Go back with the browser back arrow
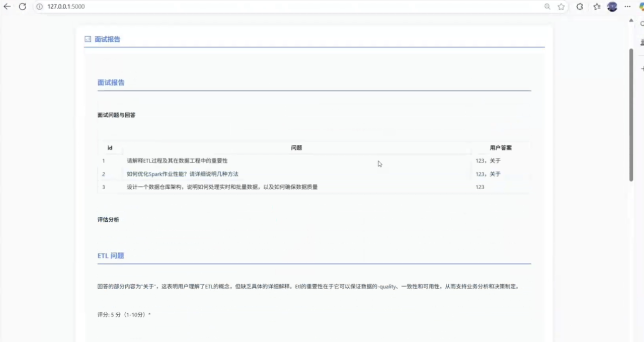Viewport: 644px width, 342px height. click(7, 7)
